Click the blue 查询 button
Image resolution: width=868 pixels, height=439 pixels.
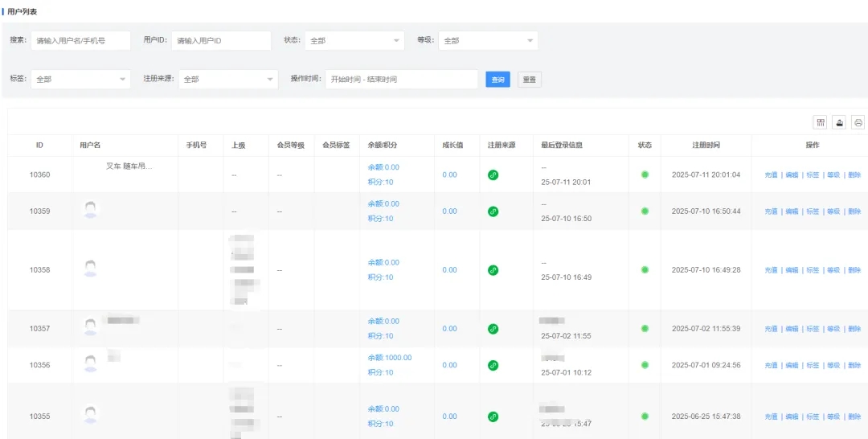[497, 80]
